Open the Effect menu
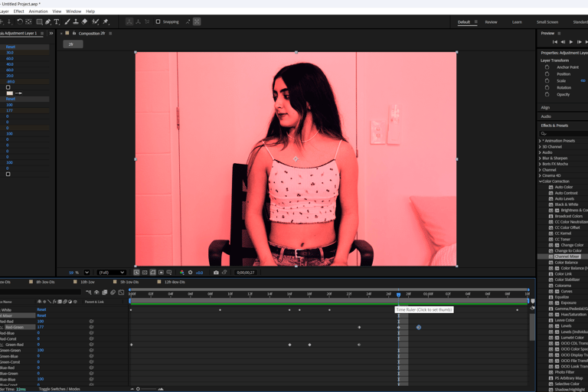This screenshot has width=588, height=392. 18,11
